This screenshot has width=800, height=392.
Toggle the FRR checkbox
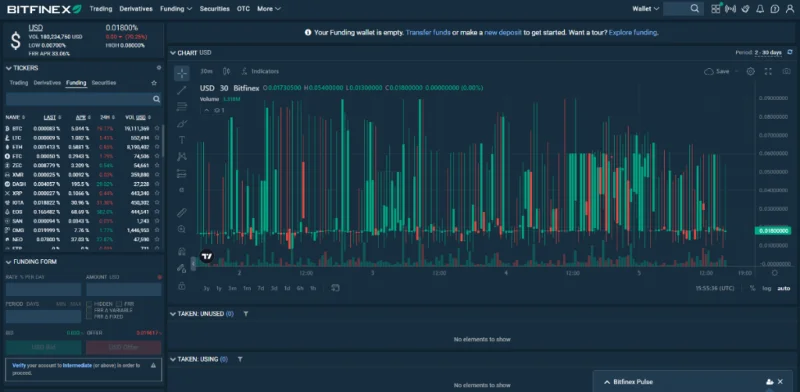(x=119, y=304)
